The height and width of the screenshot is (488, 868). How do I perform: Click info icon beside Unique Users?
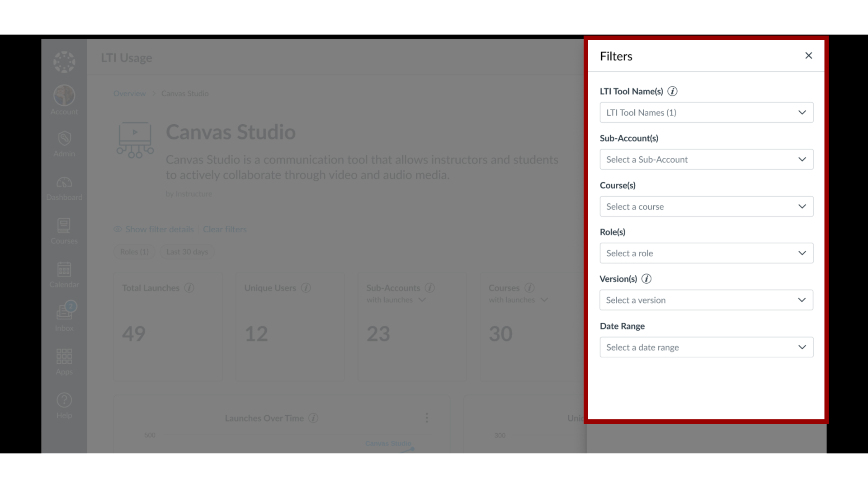point(306,288)
